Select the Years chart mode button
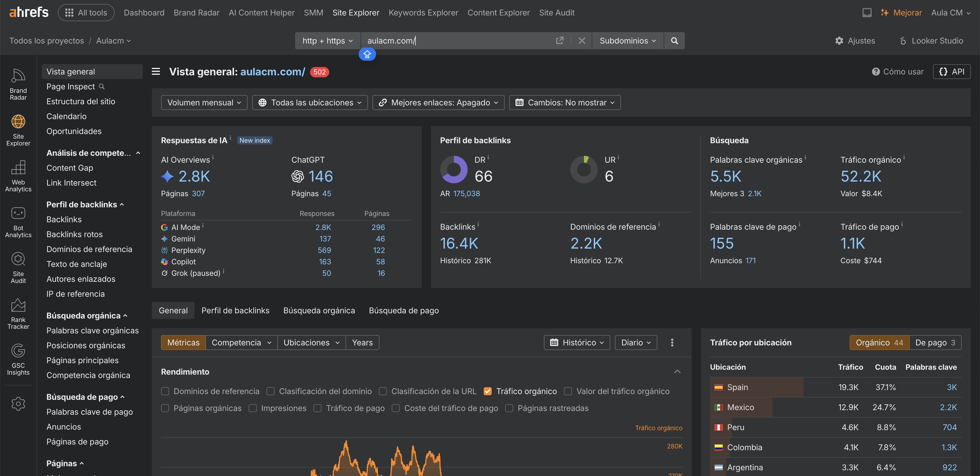Viewport: 980px width, 476px height. pos(362,343)
